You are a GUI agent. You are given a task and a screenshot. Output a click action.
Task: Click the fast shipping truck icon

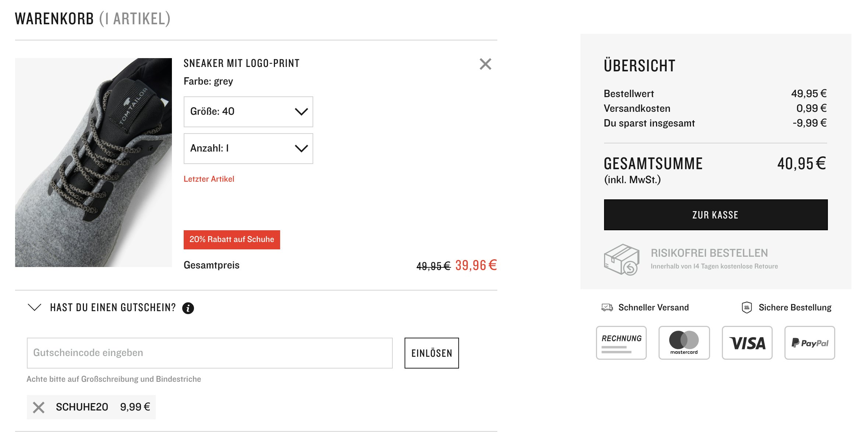tap(607, 307)
